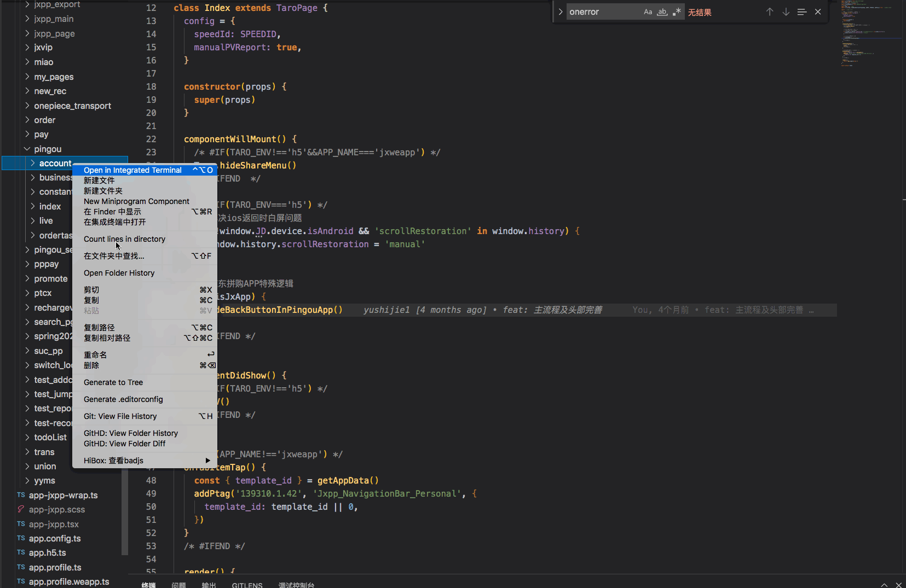Select Generate .editorconfig
The height and width of the screenshot is (588, 906).
[x=145, y=399]
